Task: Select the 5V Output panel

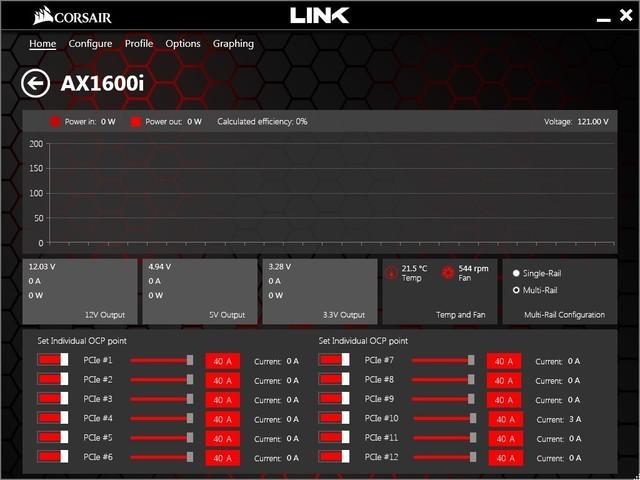Action: coord(200,291)
